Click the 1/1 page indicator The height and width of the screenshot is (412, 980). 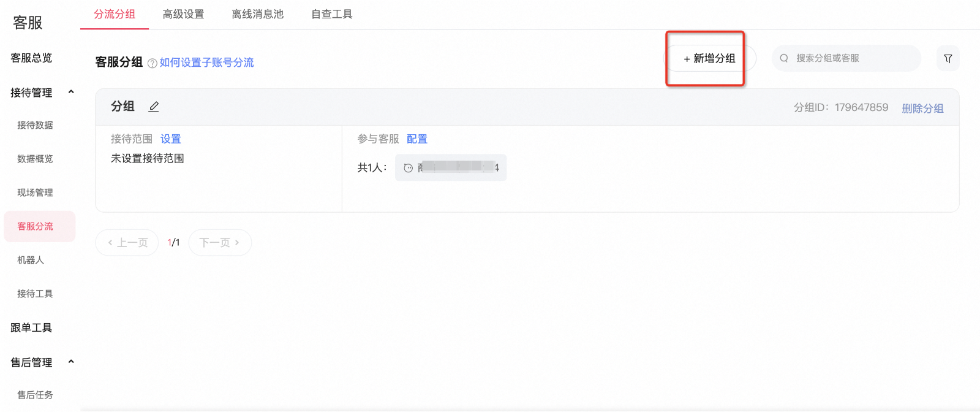pyautogui.click(x=173, y=243)
